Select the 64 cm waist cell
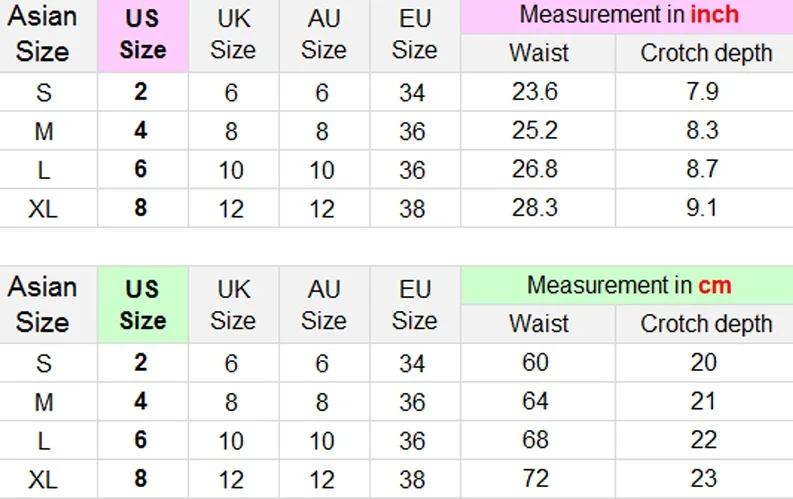 click(536, 401)
